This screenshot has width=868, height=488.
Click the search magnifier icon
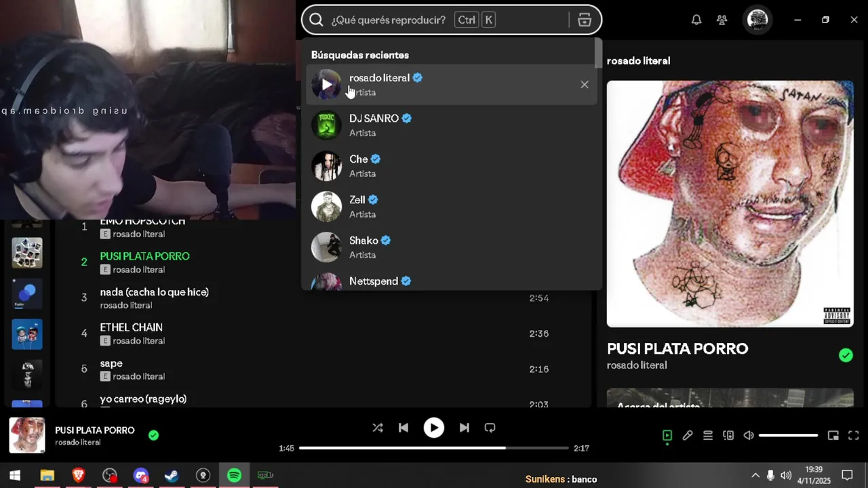[316, 20]
